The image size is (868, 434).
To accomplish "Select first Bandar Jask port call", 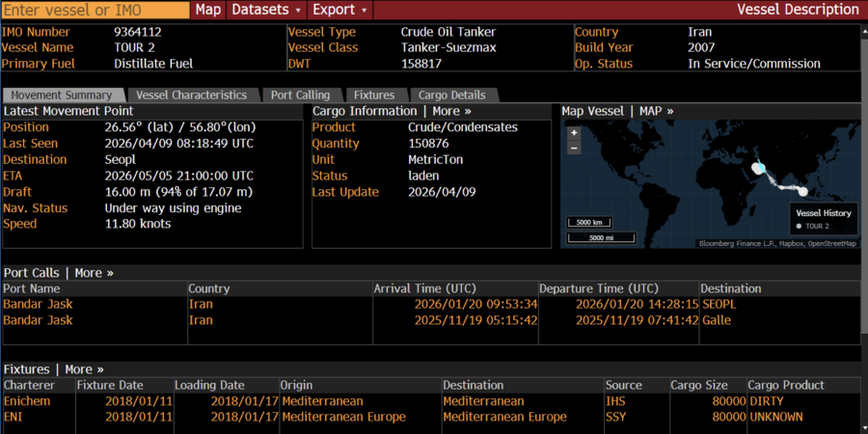I will [x=38, y=304].
